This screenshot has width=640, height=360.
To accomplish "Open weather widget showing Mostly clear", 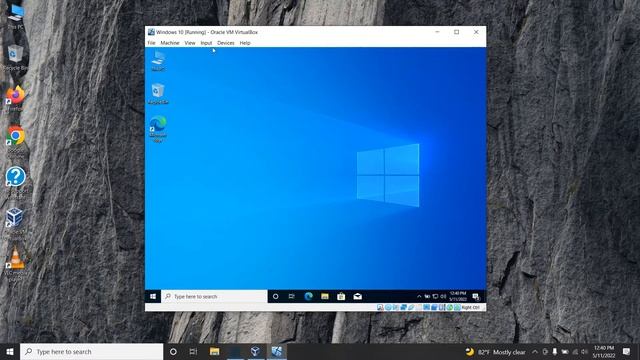I will [x=496, y=351].
